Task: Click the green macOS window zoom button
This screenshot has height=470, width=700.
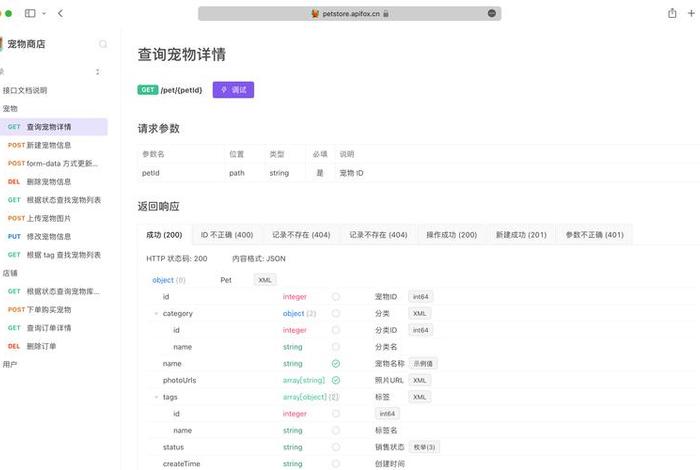Action: pos(8,13)
